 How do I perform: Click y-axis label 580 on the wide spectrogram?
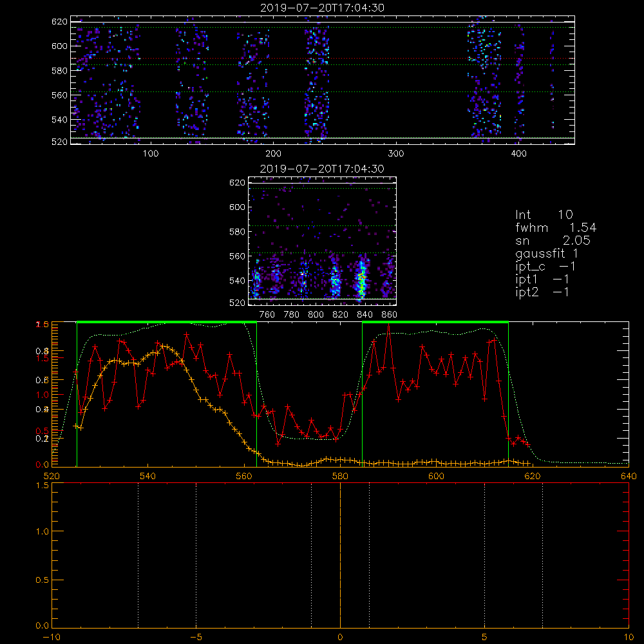click(59, 71)
